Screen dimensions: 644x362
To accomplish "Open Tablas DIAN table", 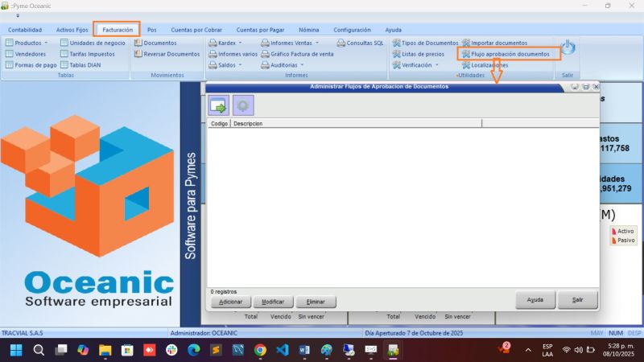I will [85, 65].
